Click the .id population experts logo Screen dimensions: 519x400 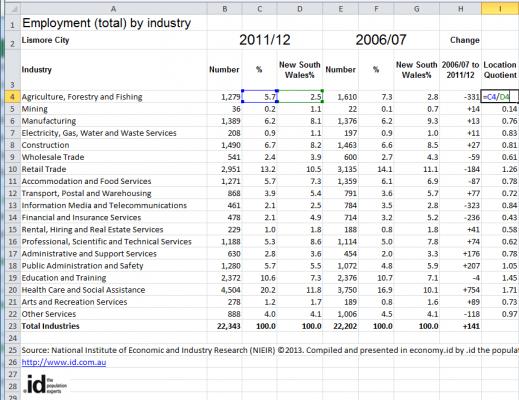click(45, 385)
